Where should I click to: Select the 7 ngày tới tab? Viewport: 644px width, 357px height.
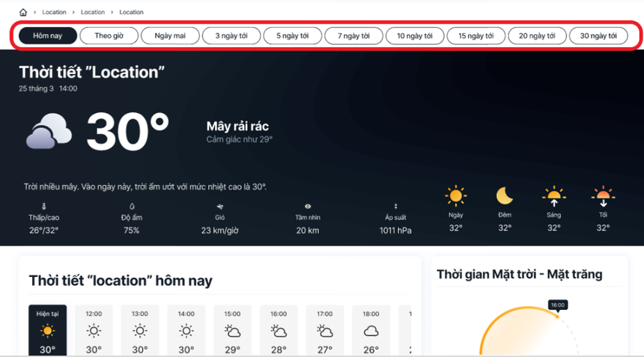(x=353, y=36)
